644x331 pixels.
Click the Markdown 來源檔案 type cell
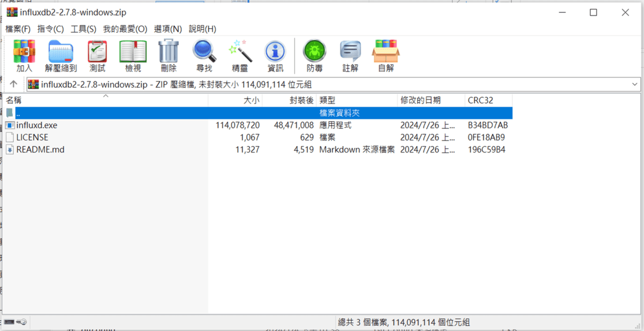pyautogui.click(x=357, y=150)
